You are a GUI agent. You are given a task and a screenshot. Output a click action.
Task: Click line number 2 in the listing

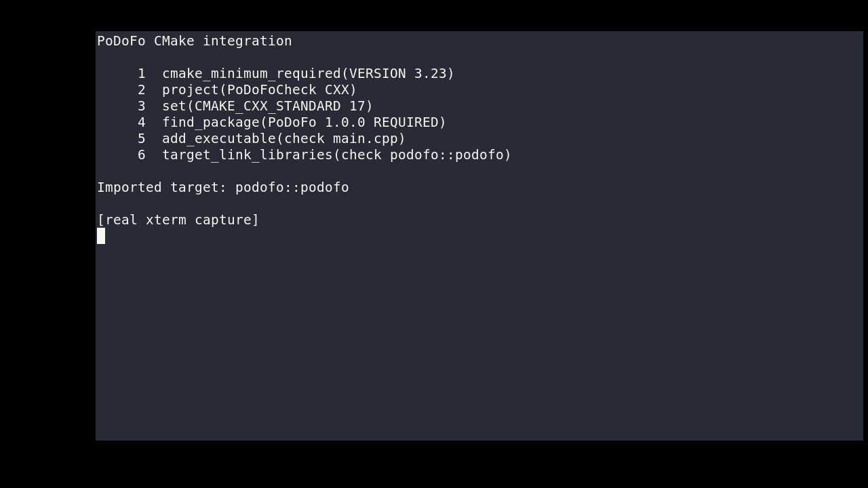pos(142,90)
